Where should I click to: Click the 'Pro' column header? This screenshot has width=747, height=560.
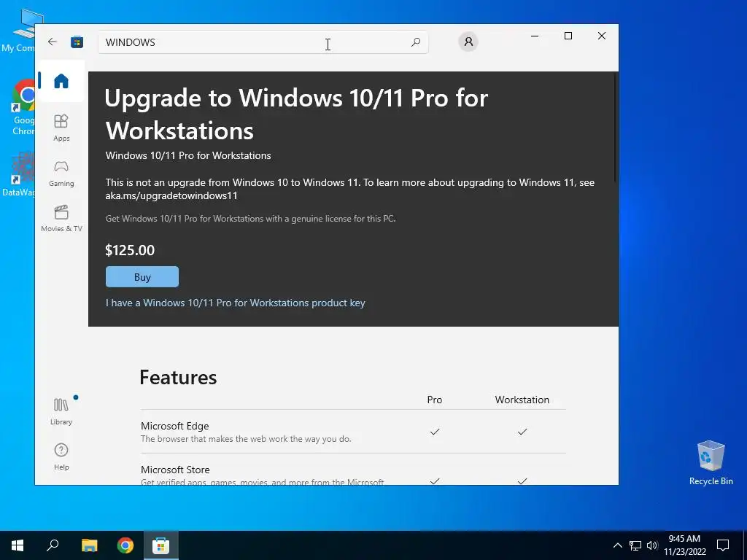tap(435, 400)
